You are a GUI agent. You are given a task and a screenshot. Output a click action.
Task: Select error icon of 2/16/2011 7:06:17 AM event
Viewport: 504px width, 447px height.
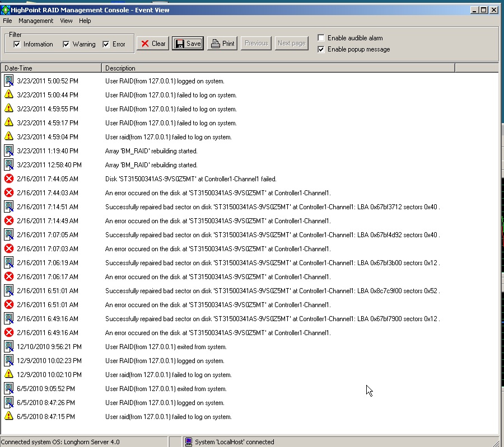pyautogui.click(x=8, y=276)
